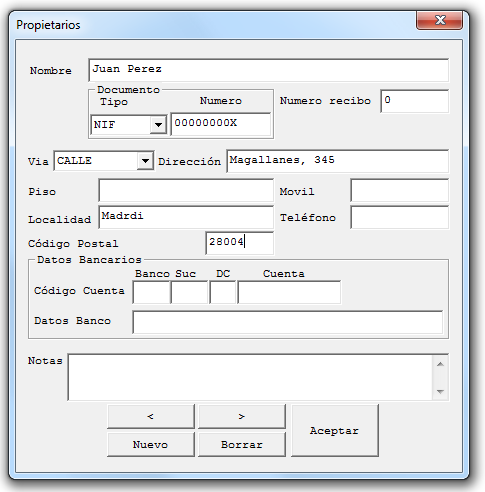Click the Suc branch code field
This screenshot has height=492, width=485.
[x=189, y=292]
